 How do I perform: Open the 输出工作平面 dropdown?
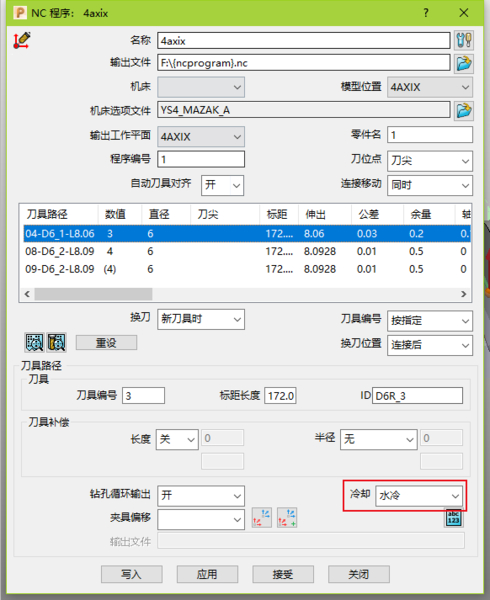click(201, 137)
